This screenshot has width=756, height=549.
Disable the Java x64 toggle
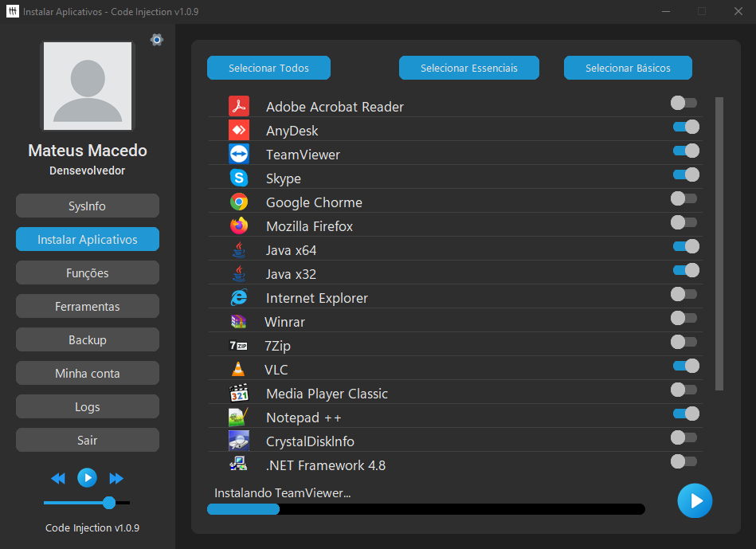click(686, 246)
